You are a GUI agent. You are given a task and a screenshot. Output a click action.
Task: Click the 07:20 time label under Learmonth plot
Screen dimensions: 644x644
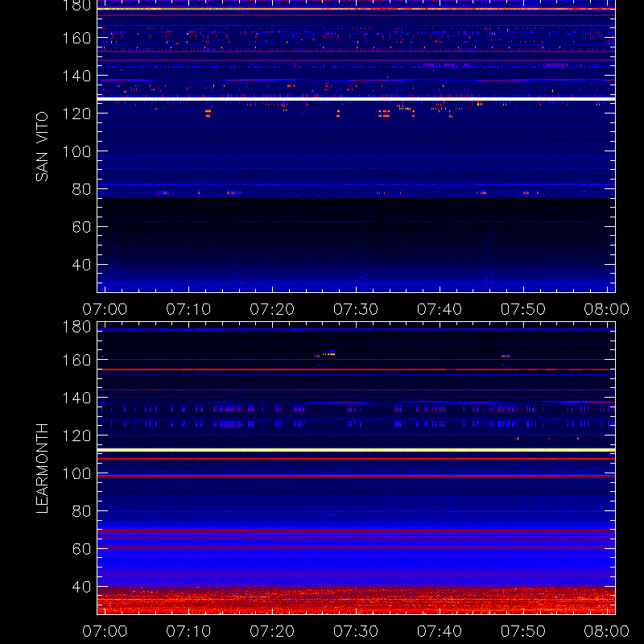272,631
